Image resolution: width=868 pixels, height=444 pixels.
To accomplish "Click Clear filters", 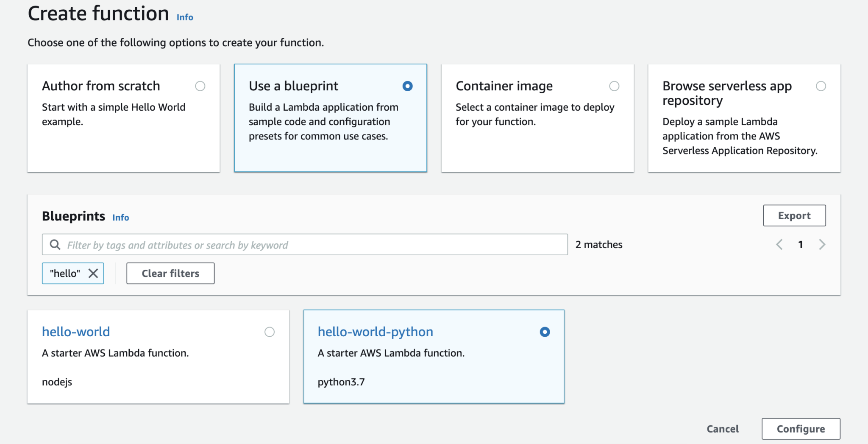I will (x=170, y=273).
